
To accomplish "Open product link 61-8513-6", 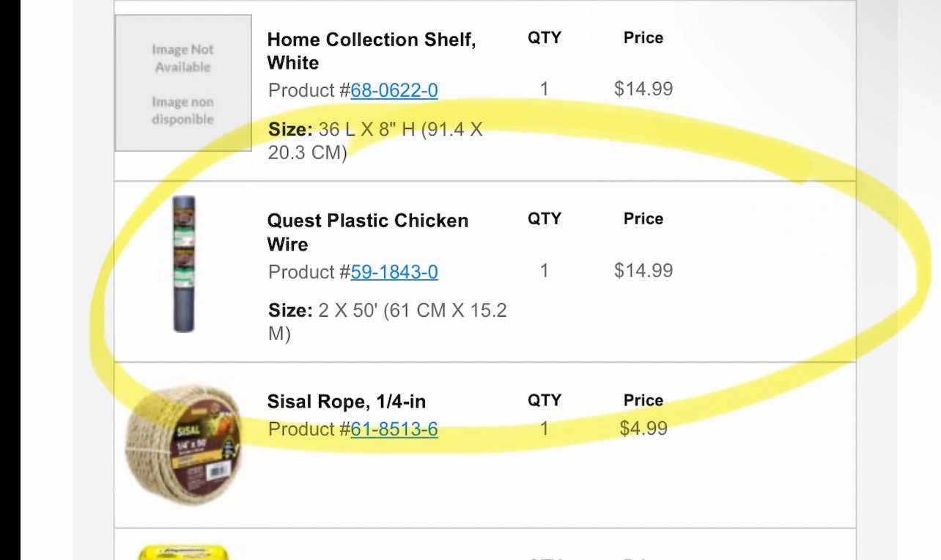I will [394, 429].
